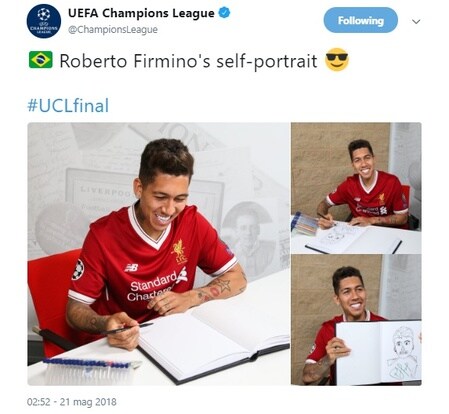Open the bottom-right photo showing the sketch
This screenshot has width=449, height=414.
point(356,320)
